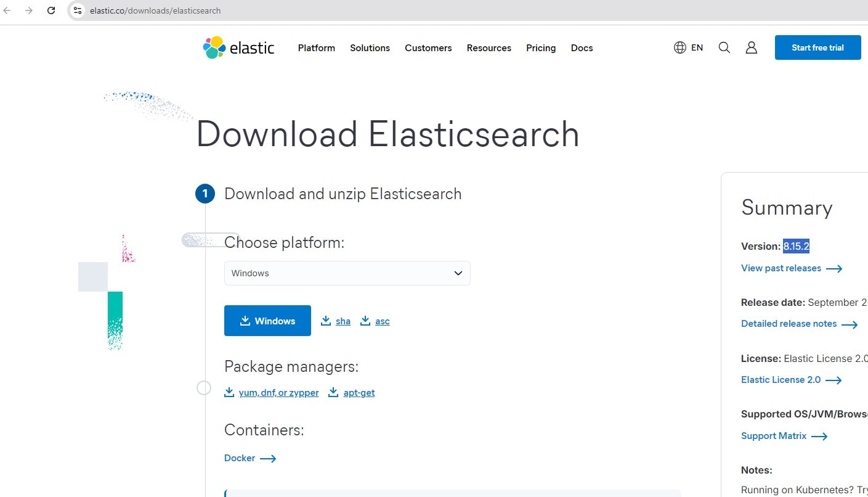868x497 pixels.
Task: Open site information icon in address bar
Action: 77,10
